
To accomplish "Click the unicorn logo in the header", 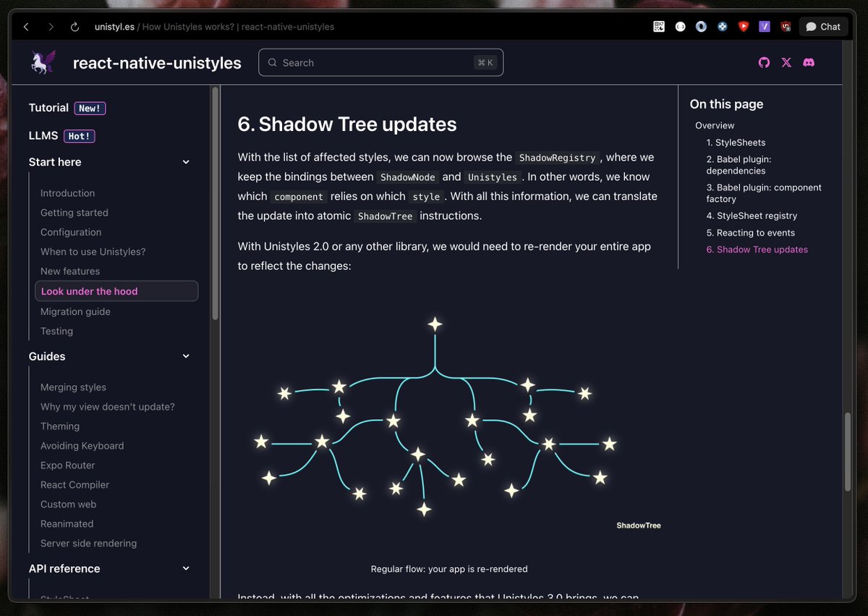I will [x=42, y=62].
